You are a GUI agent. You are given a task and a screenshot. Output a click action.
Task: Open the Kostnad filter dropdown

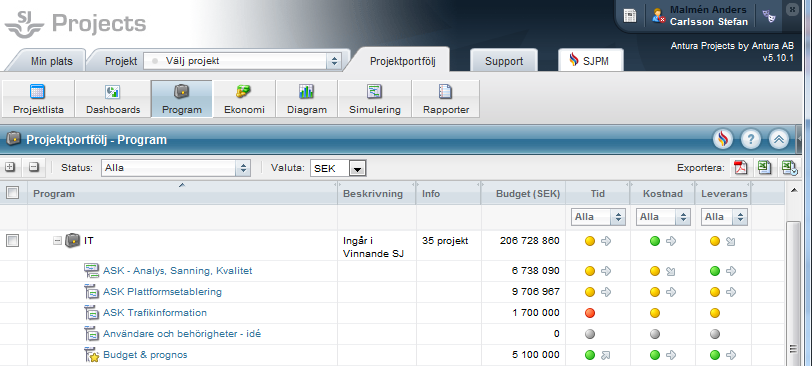(663, 217)
